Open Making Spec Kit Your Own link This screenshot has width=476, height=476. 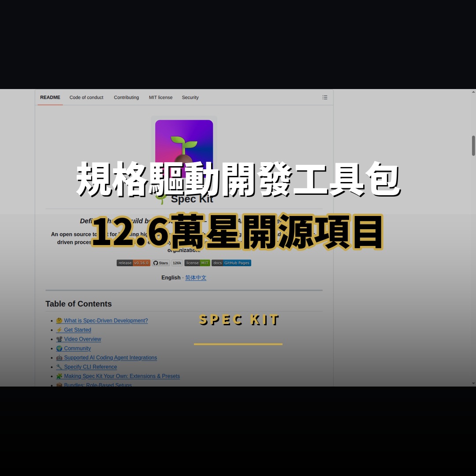click(118, 376)
